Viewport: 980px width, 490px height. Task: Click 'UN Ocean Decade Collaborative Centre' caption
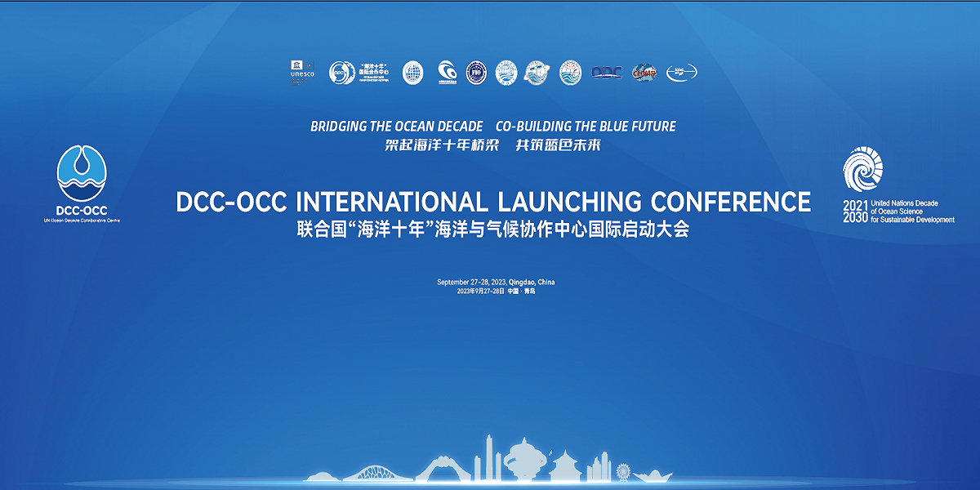pos(82,220)
